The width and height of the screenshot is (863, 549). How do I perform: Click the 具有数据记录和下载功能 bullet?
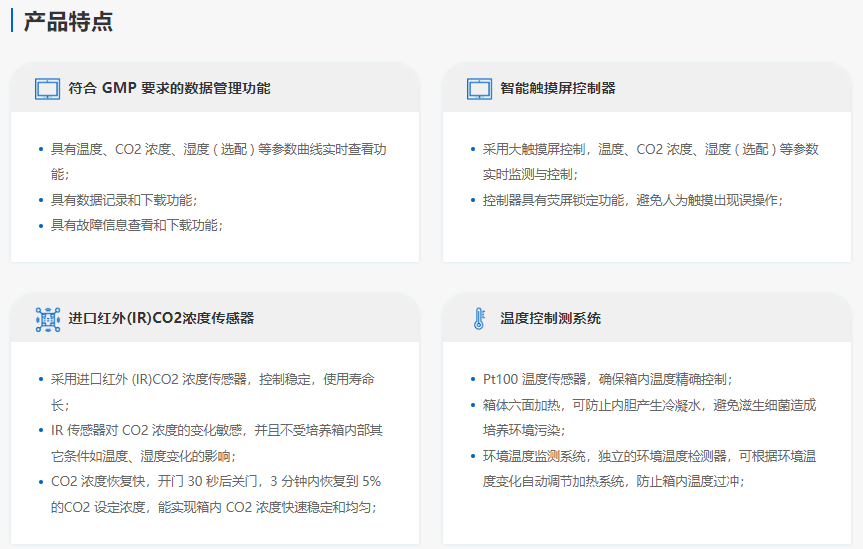tap(124, 200)
